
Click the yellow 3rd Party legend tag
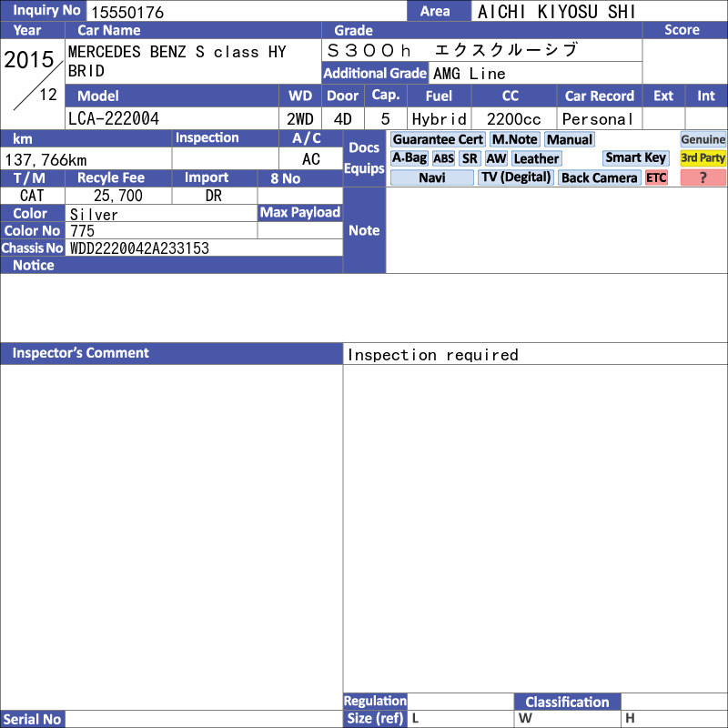click(x=703, y=157)
